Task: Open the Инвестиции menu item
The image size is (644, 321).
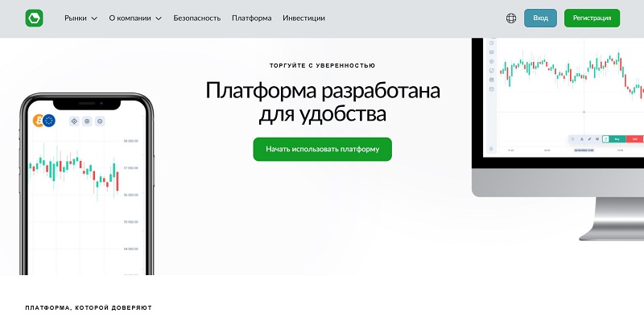Action: pyautogui.click(x=303, y=18)
